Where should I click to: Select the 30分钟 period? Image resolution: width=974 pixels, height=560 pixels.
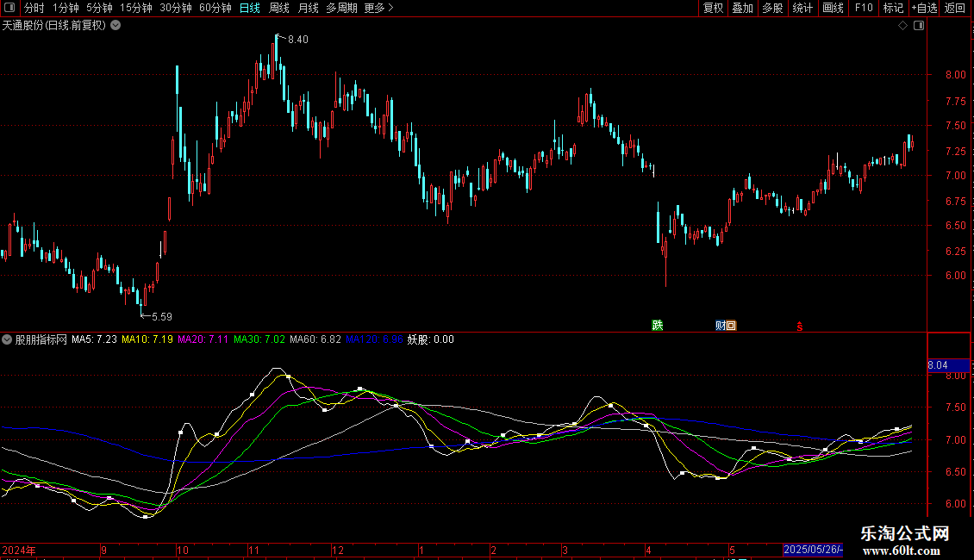tap(176, 8)
